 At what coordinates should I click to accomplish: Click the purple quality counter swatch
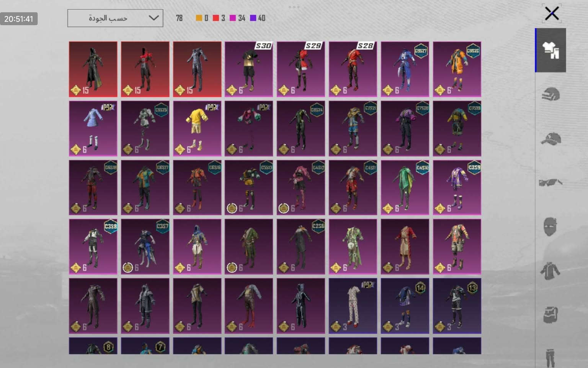[253, 18]
